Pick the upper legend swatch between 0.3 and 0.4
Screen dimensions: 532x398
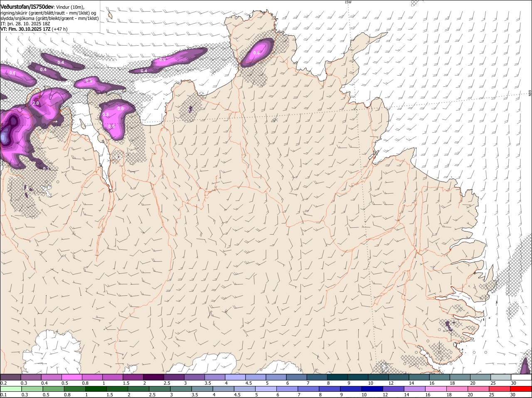click(x=31, y=377)
